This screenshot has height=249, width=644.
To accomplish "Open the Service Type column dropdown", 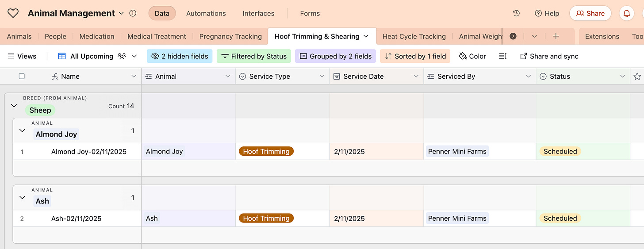I will (x=322, y=76).
